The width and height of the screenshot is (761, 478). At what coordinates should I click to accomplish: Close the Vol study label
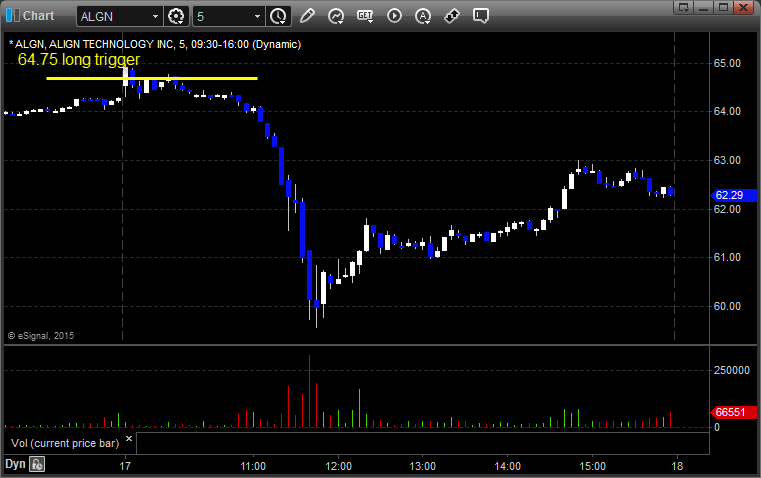[129, 439]
